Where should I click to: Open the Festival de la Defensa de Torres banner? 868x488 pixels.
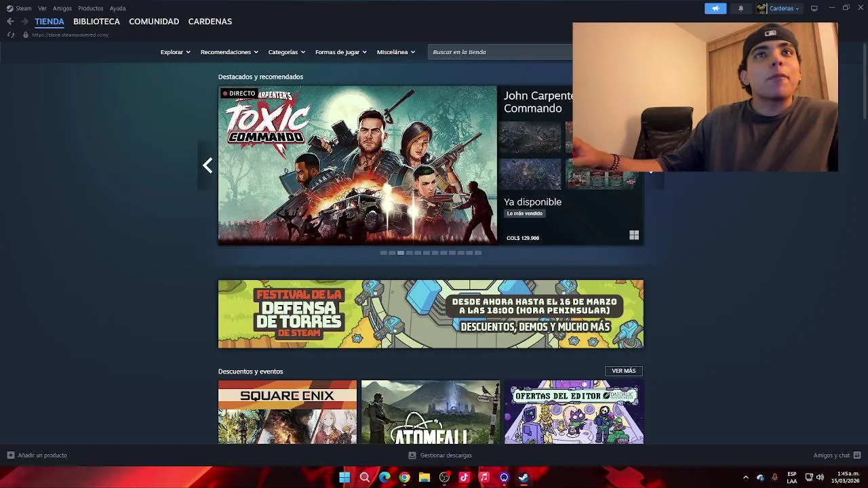[431, 314]
